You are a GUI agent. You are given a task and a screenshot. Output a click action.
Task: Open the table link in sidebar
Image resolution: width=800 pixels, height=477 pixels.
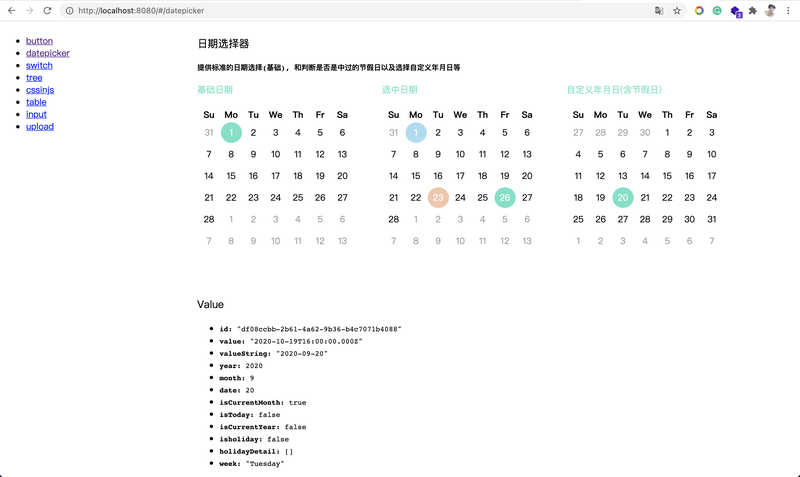(36, 102)
